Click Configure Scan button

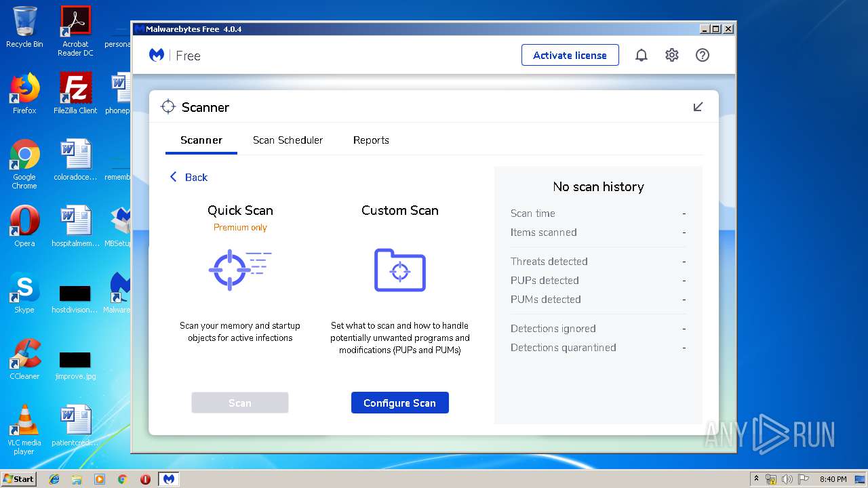pyautogui.click(x=399, y=403)
